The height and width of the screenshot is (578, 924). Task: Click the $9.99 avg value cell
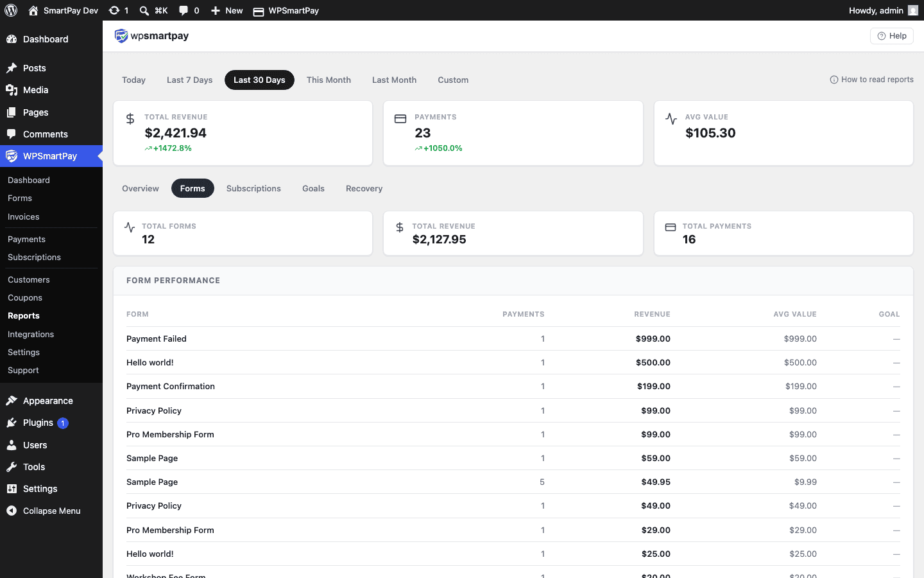(805, 482)
